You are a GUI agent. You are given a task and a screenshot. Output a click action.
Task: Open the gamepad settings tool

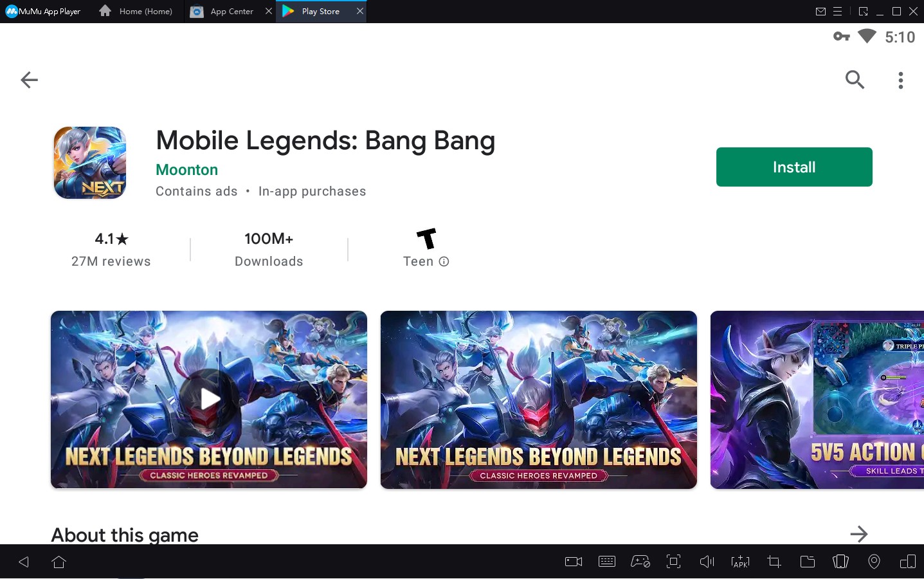pos(640,562)
